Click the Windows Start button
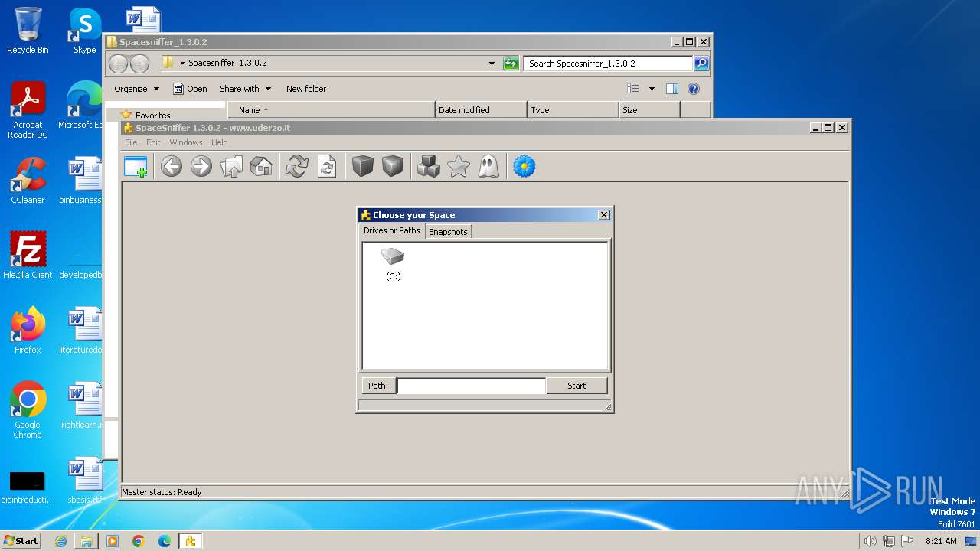980x551 pixels. pyautogui.click(x=21, y=540)
